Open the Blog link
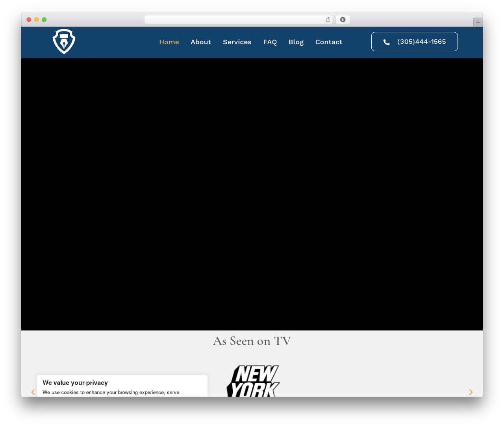 click(296, 42)
